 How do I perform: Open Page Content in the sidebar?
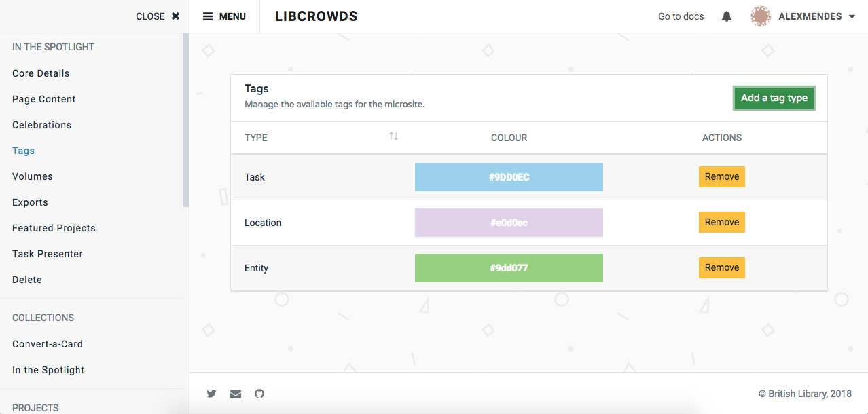pos(43,98)
